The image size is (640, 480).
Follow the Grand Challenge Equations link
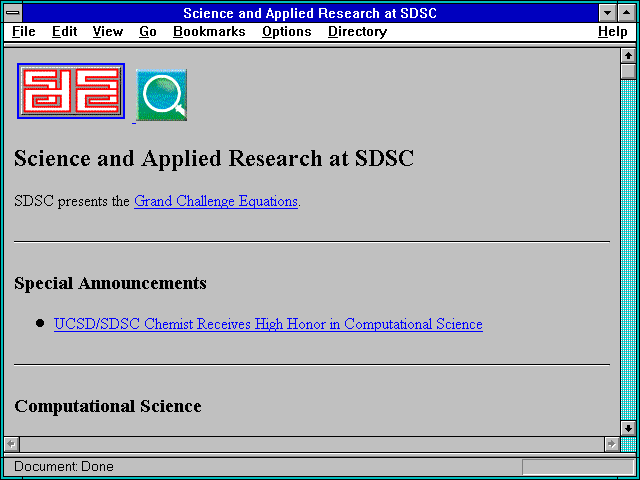[x=216, y=201]
